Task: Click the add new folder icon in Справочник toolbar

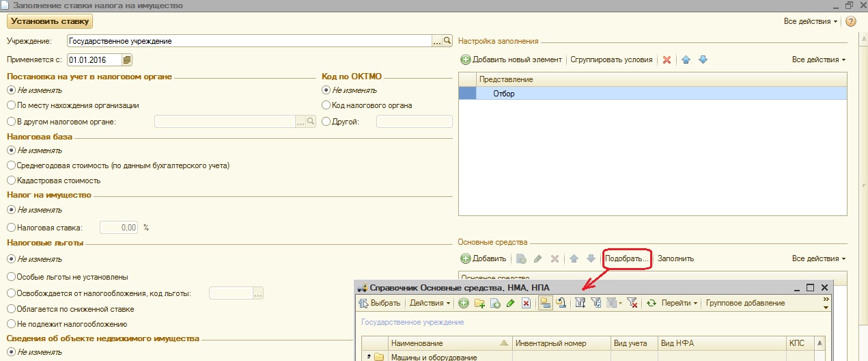Action: pyautogui.click(x=479, y=303)
